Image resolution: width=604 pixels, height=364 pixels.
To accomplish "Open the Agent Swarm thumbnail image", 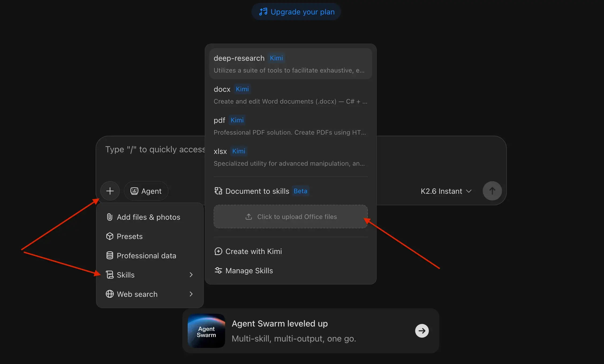I will [206, 331].
